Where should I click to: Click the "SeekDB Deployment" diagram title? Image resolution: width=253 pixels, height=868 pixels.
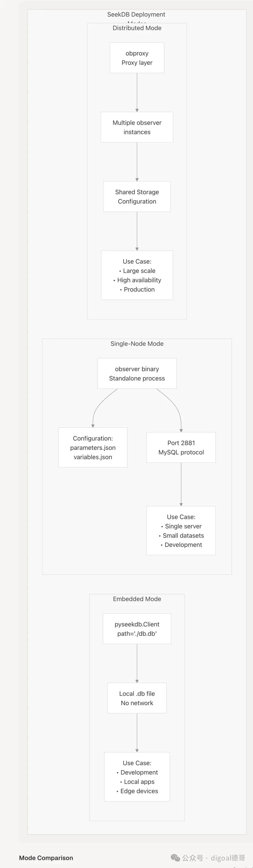pyautogui.click(x=136, y=15)
